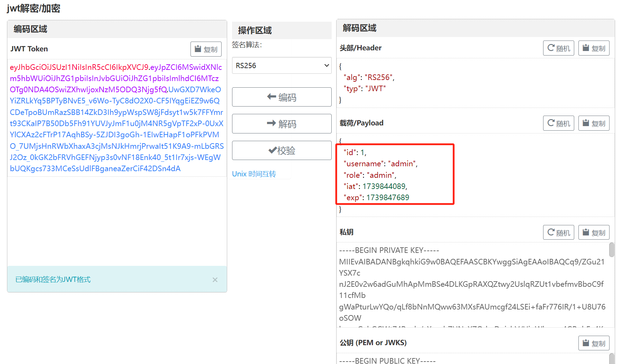
Task: Copy the private key
Action: point(593,233)
